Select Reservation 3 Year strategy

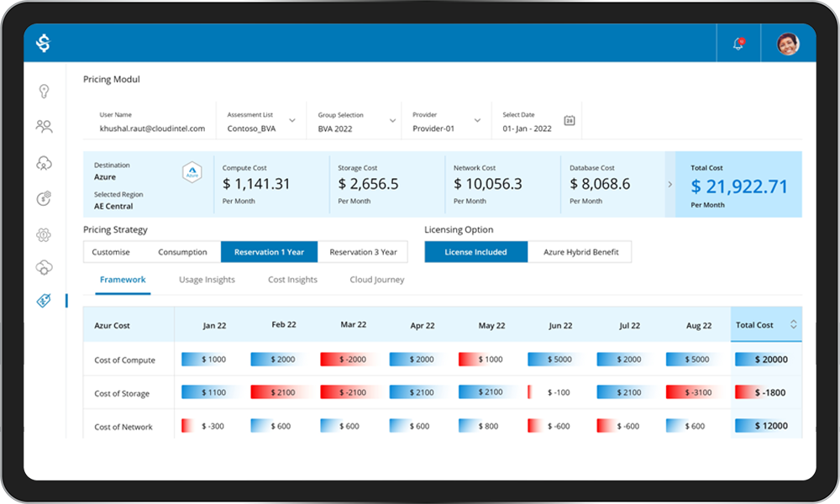[363, 252]
